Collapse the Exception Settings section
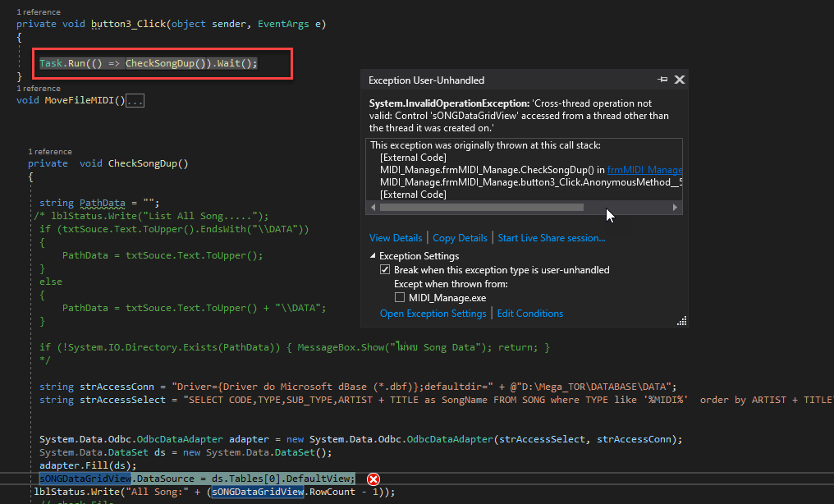 pyautogui.click(x=373, y=256)
